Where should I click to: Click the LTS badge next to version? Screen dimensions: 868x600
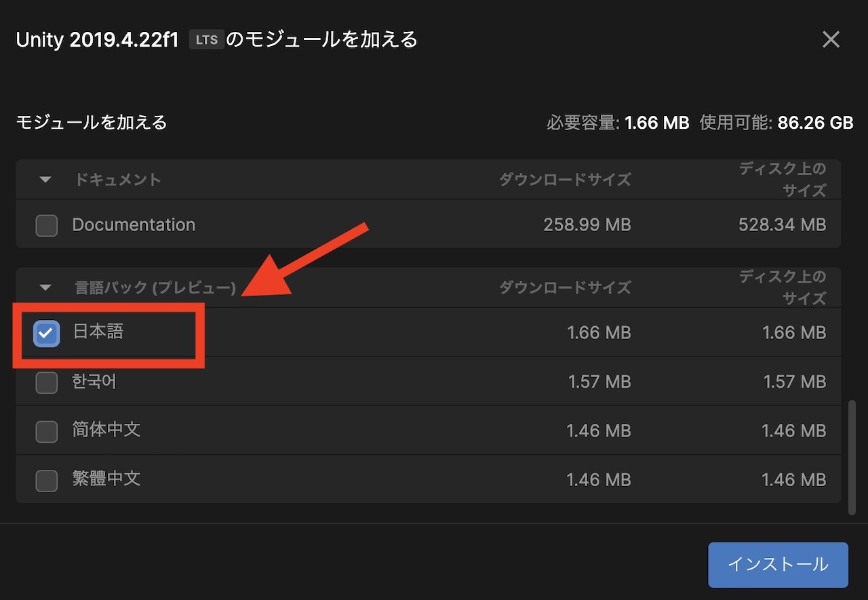(x=205, y=39)
